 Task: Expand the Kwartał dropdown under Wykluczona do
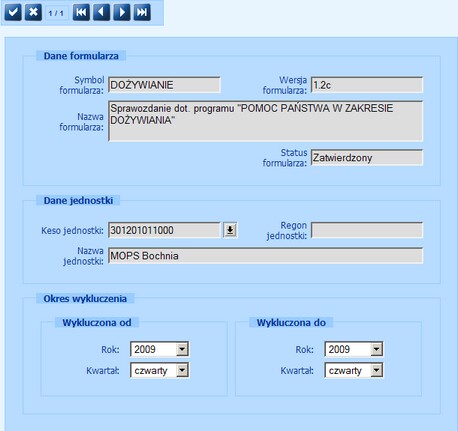376,370
